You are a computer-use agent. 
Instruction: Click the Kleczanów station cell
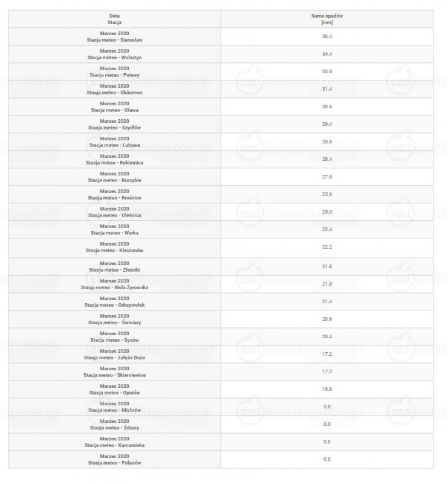point(114,248)
